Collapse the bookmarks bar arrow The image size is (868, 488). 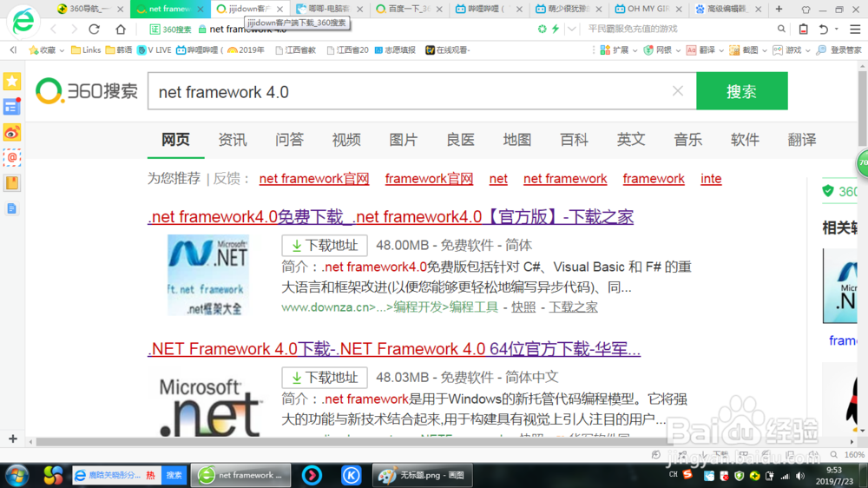(x=13, y=49)
